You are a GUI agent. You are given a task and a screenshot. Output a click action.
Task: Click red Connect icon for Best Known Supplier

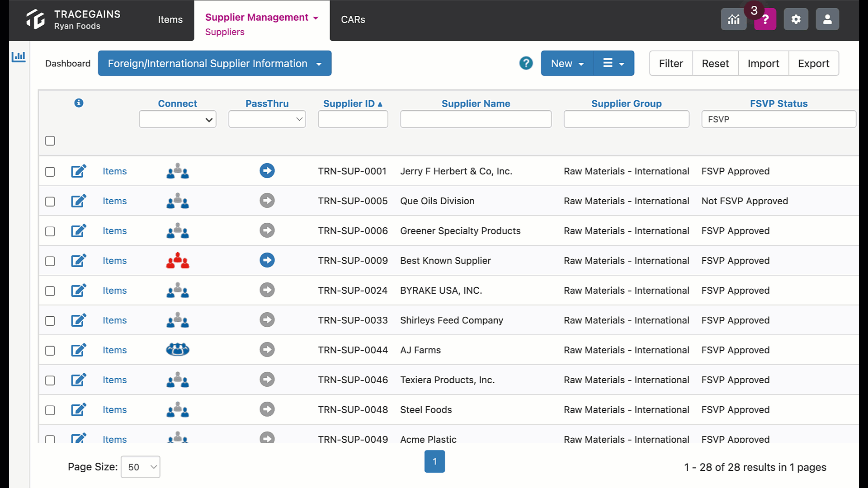pos(178,261)
